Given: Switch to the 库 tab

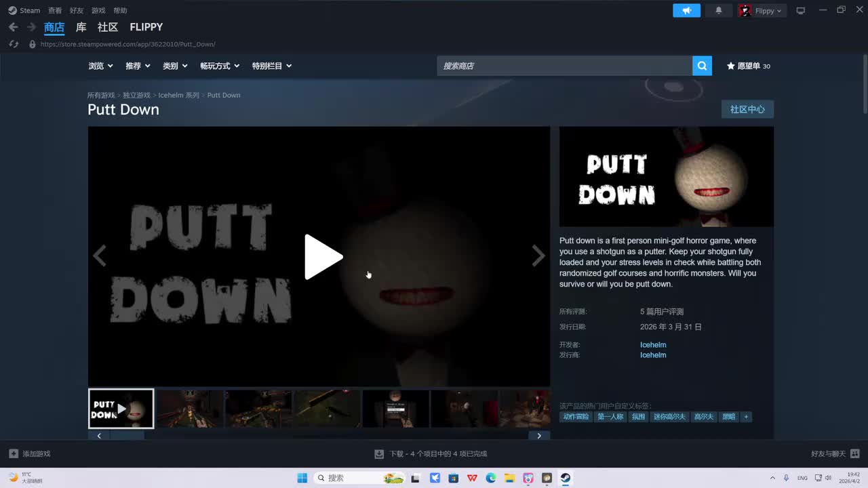Looking at the screenshot, I should (81, 27).
